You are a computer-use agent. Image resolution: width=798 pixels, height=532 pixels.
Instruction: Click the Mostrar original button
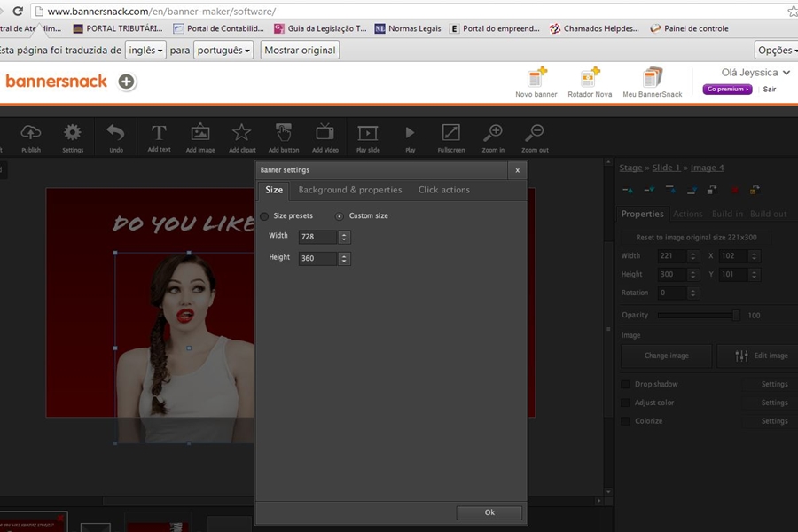tap(300, 50)
